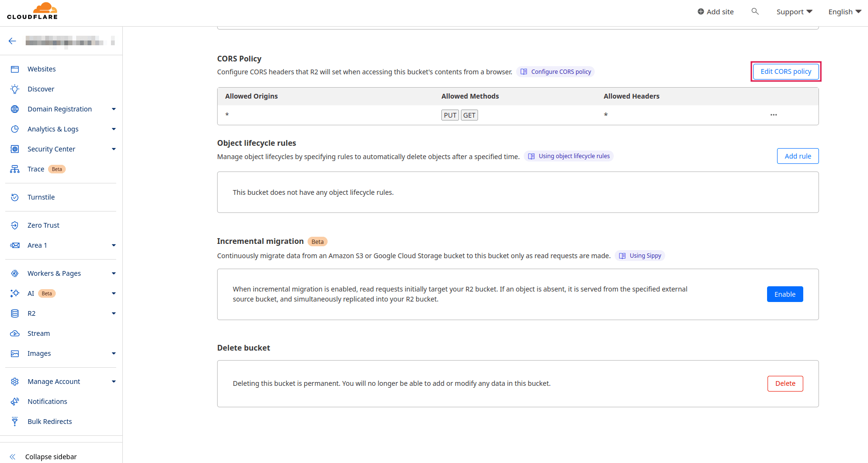This screenshot has height=463, width=868.
Task: Open Trace beta in the sidebar
Action: 36,169
